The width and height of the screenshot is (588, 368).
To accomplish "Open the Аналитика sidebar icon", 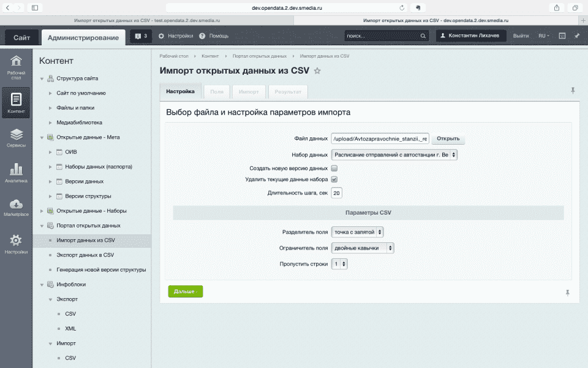I will tap(16, 173).
